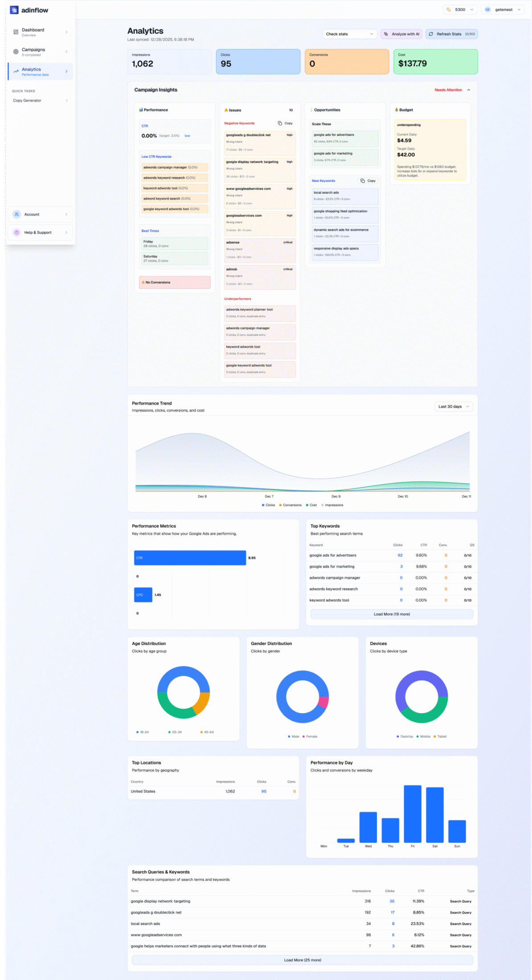Screen dimensions: 532x980
Task: Open the getemest user menu
Action: click(x=503, y=9)
